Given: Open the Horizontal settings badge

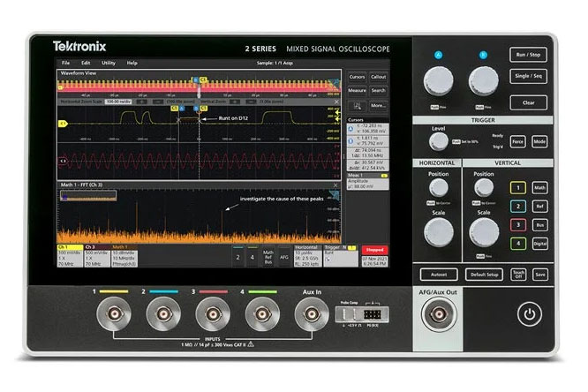Looking at the screenshot, I should pos(307,256).
